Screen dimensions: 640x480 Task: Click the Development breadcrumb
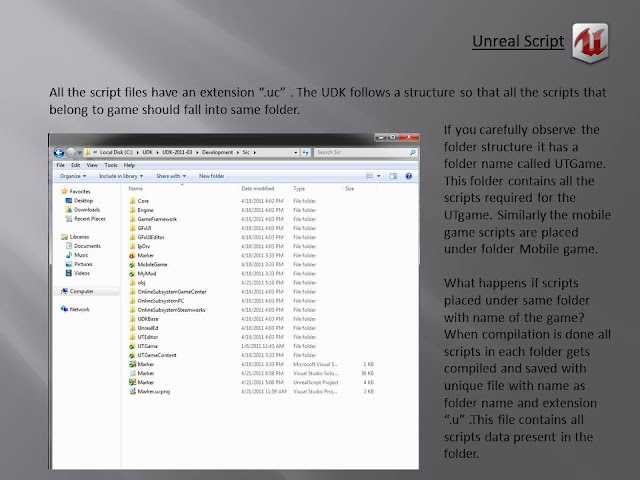[x=217, y=152]
